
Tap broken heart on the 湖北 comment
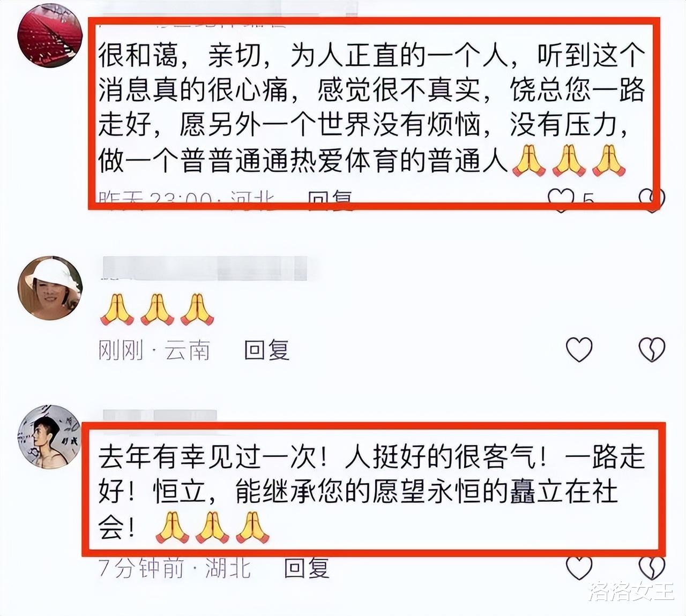(652, 568)
